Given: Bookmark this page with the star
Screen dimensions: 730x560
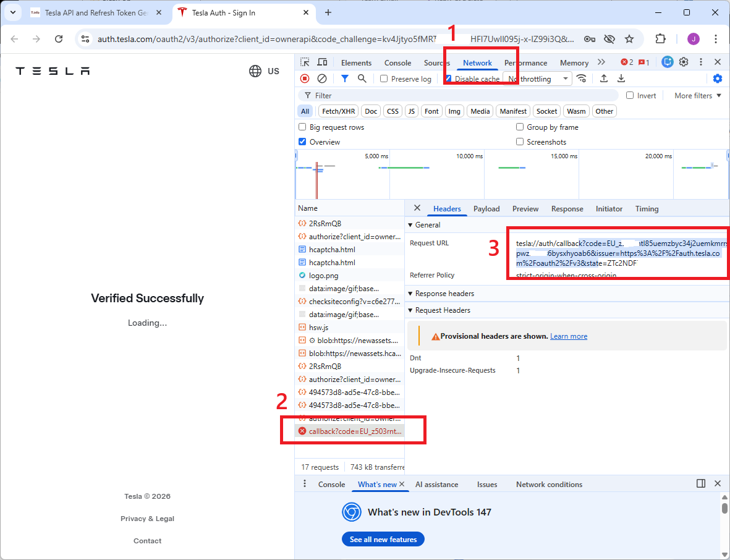Looking at the screenshot, I should click(x=629, y=39).
